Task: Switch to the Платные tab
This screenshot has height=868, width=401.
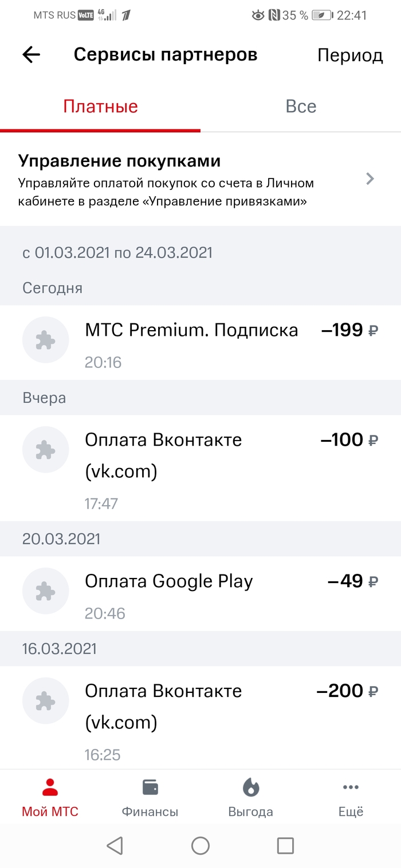Action: click(x=100, y=107)
